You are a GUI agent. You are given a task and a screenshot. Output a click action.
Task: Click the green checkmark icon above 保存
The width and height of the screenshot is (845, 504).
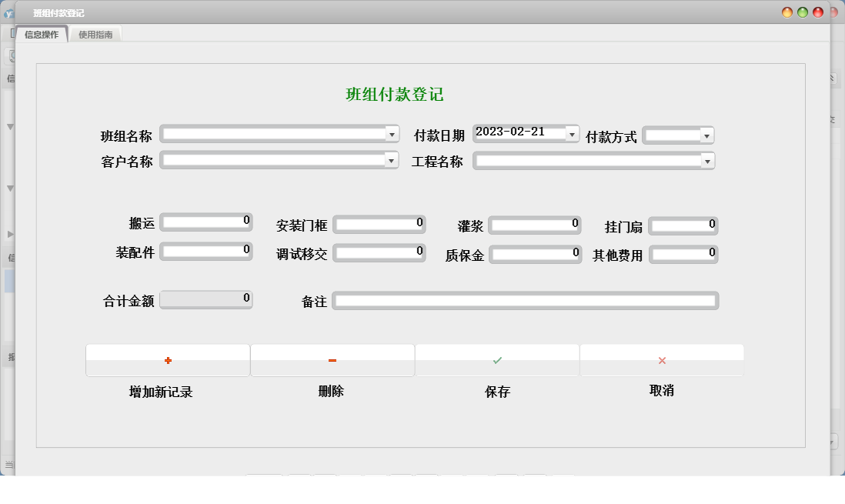[x=497, y=359]
